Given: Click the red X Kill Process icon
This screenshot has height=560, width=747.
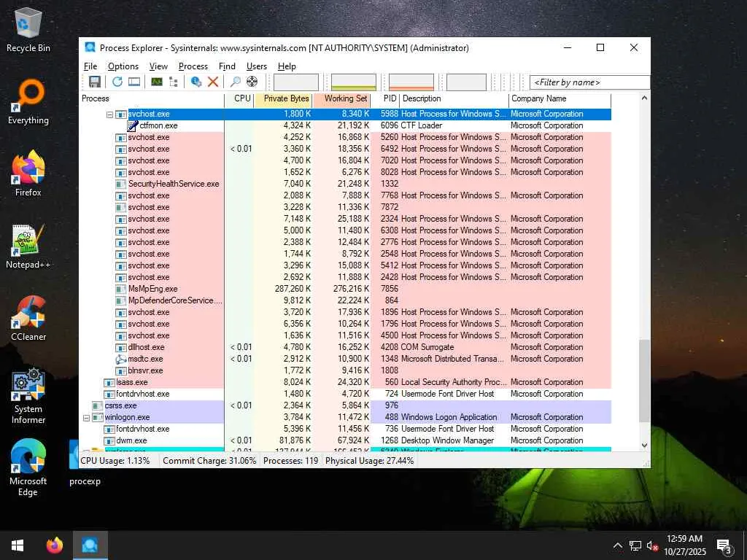Looking at the screenshot, I should click(213, 82).
